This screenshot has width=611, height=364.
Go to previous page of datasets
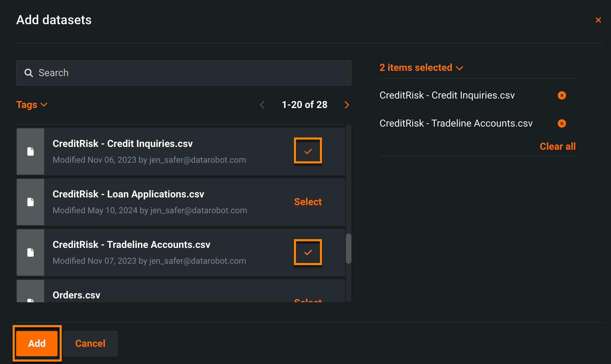click(262, 105)
